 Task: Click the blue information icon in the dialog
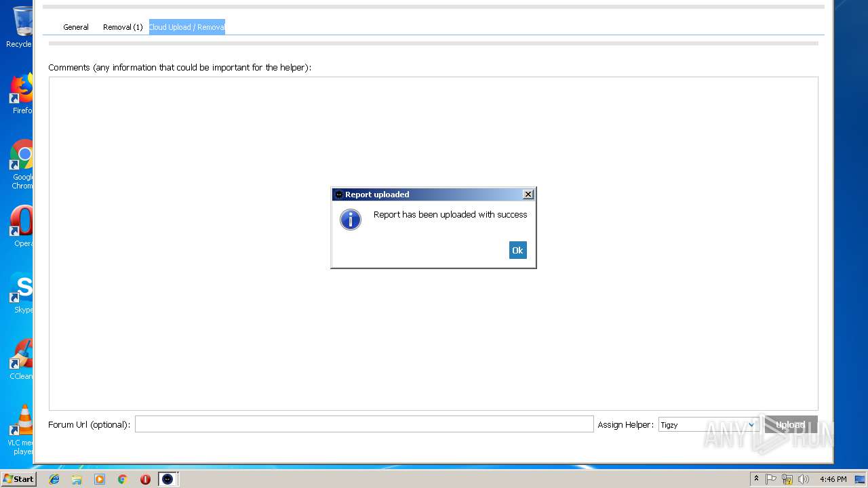click(351, 220)
